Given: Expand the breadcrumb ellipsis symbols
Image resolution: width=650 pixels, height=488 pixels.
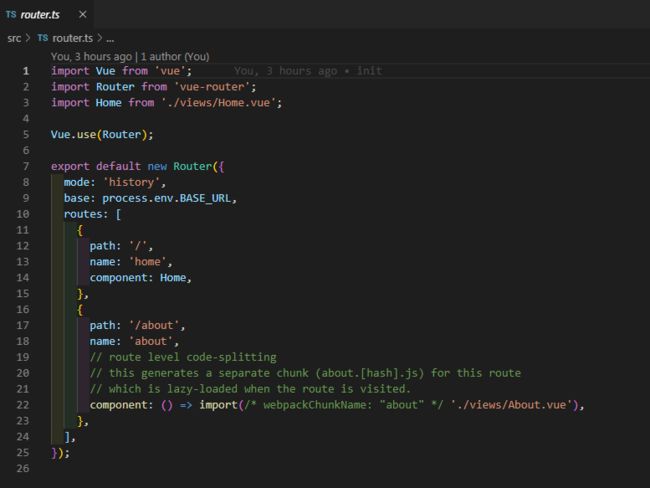Looking at the screenshot, I should [110, 39].
